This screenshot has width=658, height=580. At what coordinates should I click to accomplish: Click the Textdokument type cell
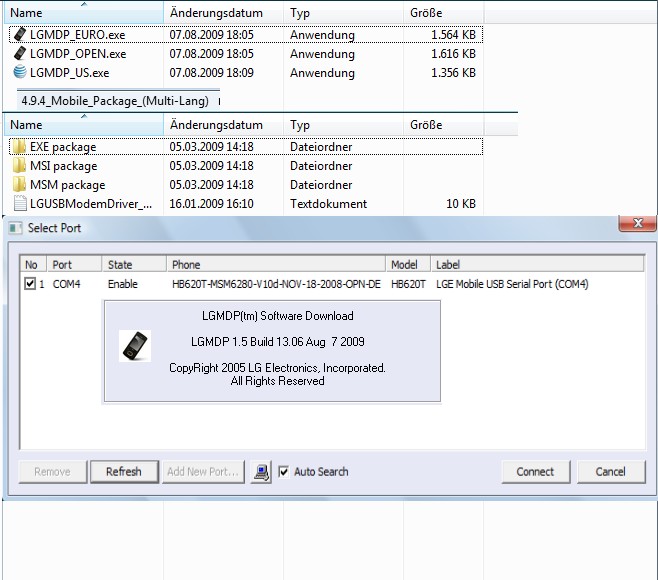coord(329,204)
